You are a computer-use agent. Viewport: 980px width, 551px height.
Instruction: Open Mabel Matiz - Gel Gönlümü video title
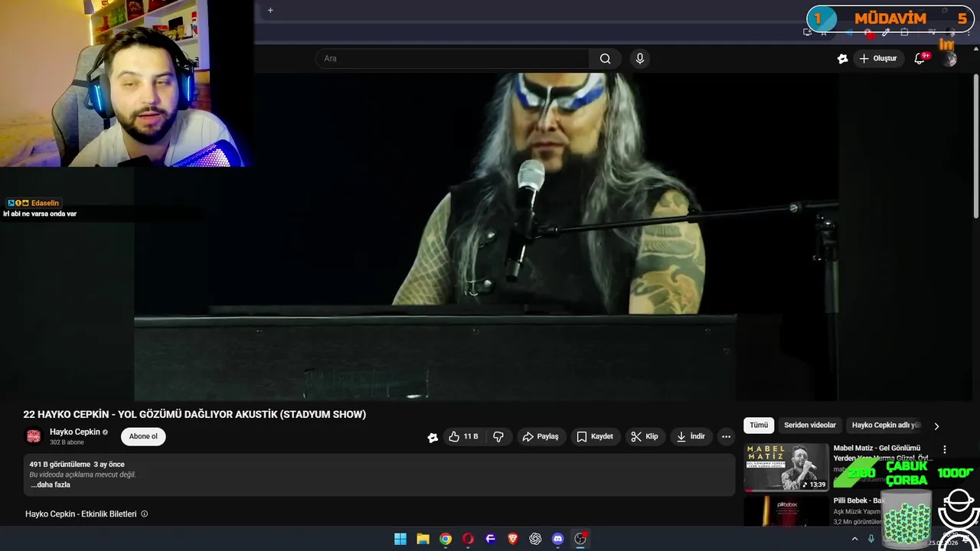tap(882, 453)
